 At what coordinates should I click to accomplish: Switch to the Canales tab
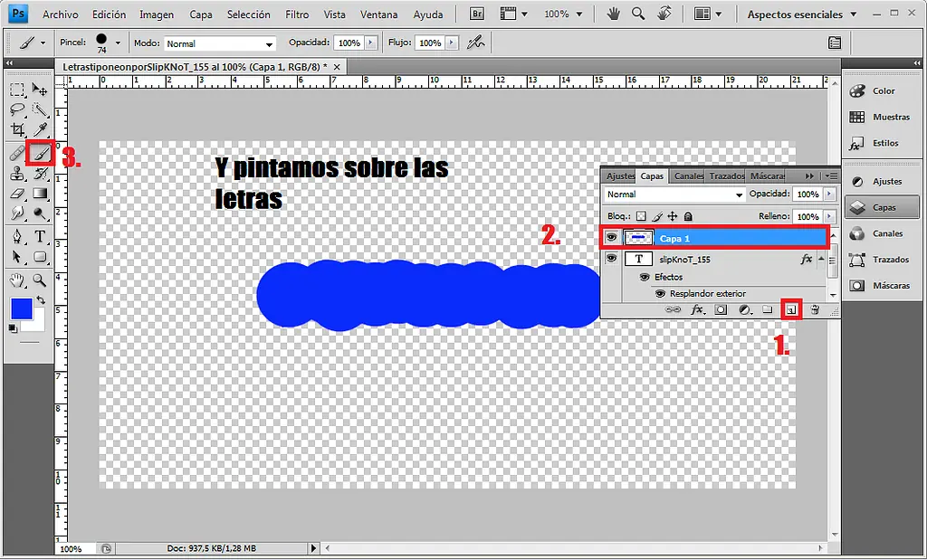pyautogui.click(x=686, y=176)
